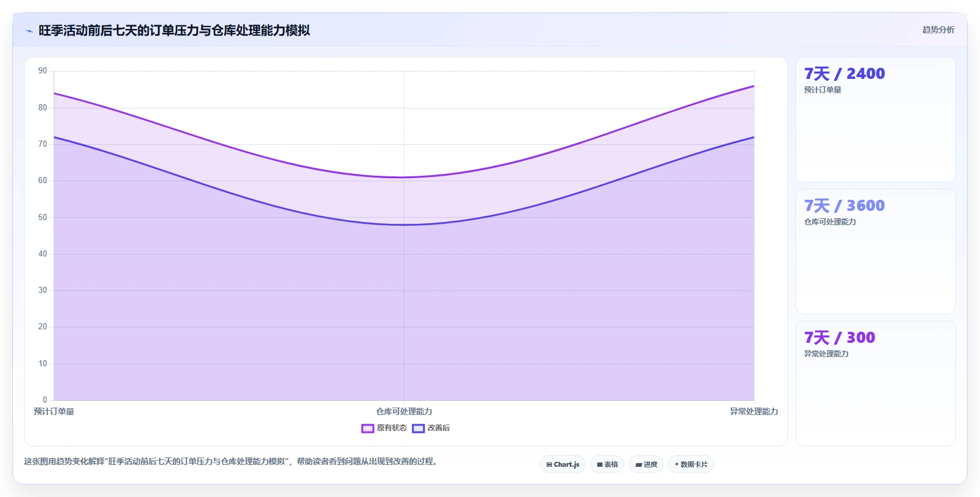Click the 预计订单量 card caption
The width and height of the screenshot is (980, 497).
(823, 90)
